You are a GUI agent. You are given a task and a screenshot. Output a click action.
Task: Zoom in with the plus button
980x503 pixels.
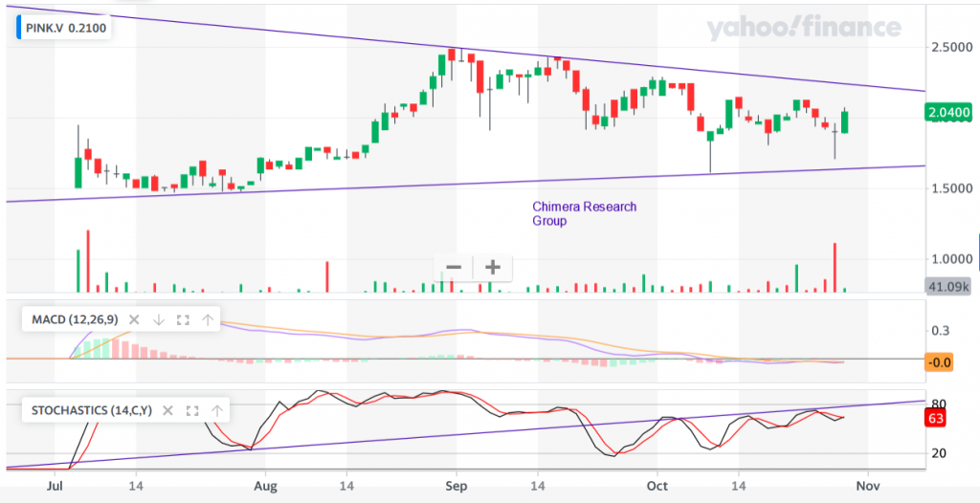click(x=493, y=268)
